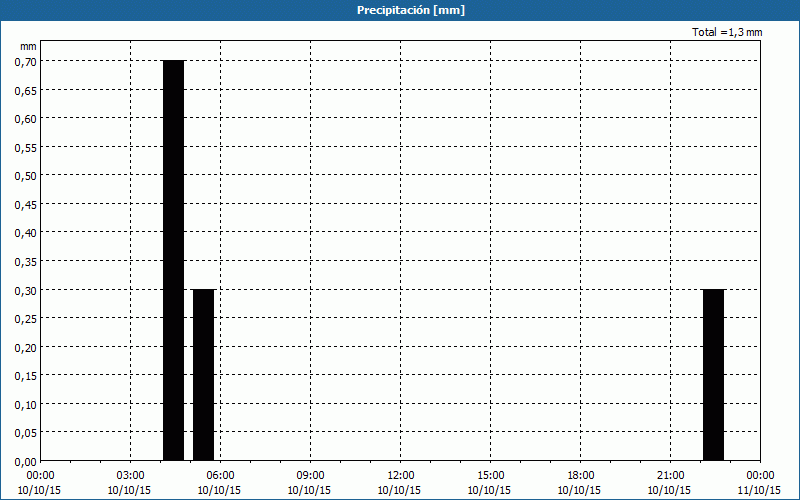Click the tallest 0,70 mm precipitation bar
The image size is (800, 500).
click(173, 260)
